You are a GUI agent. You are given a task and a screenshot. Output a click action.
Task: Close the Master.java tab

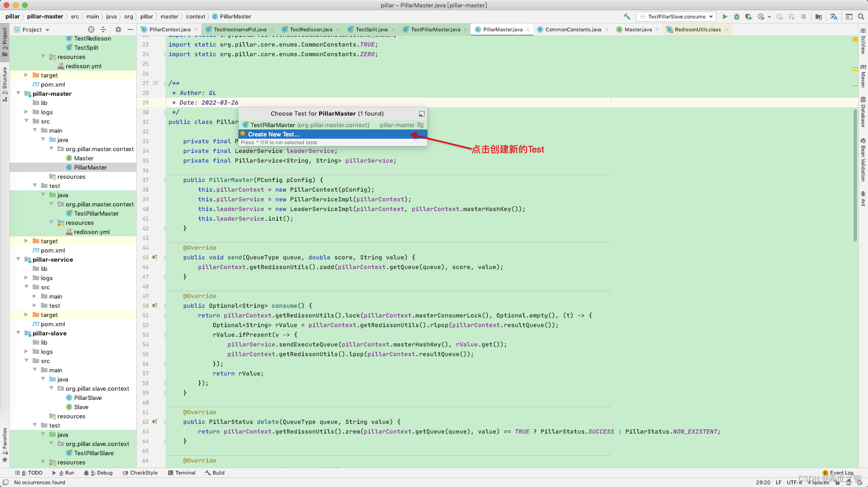click(x=657, y=29)
